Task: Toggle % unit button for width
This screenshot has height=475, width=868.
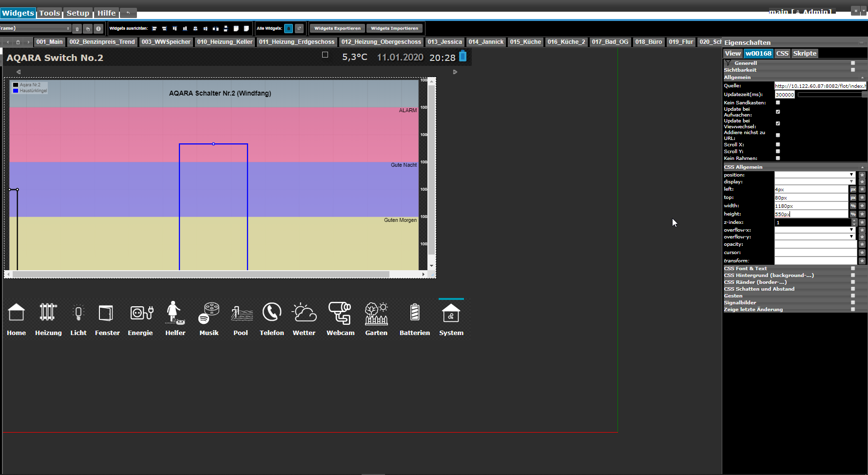Action: pos(853,206)
